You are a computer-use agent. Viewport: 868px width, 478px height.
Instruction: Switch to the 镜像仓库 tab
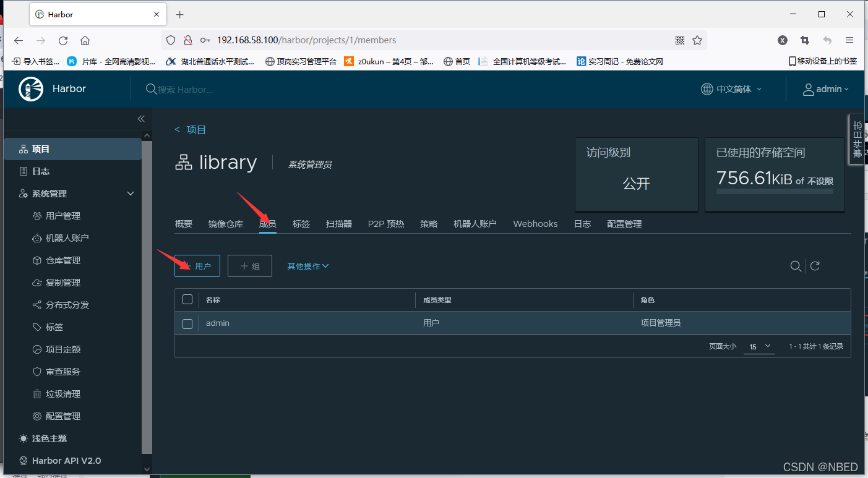(x=226, y=224)
